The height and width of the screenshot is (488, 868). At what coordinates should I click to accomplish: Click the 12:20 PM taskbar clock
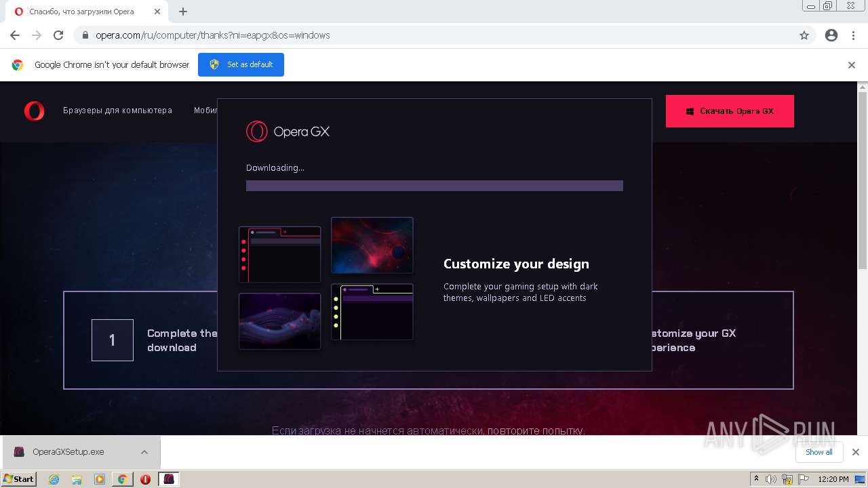click(x=833, y=479)
